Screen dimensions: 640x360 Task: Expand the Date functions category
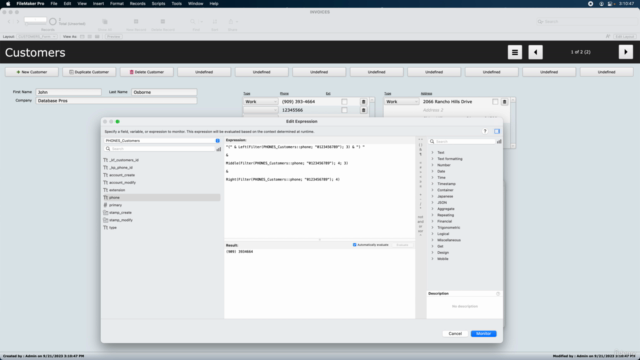[433, 171]
